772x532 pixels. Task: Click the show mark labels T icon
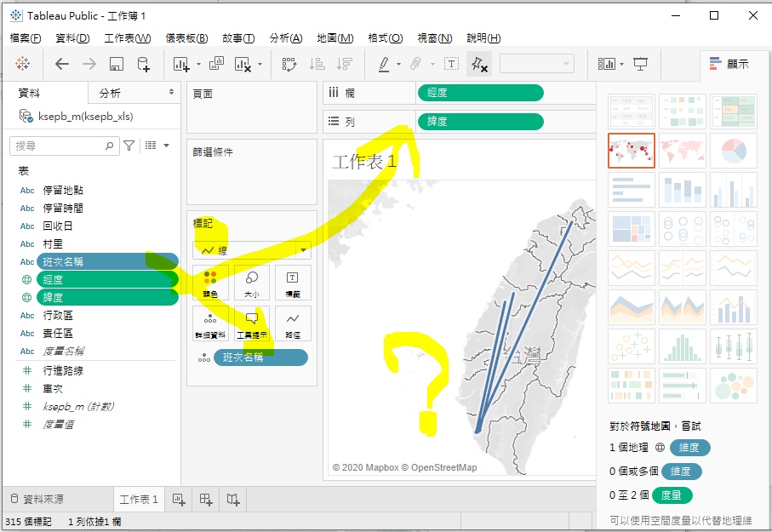click(x=451, y=64)
